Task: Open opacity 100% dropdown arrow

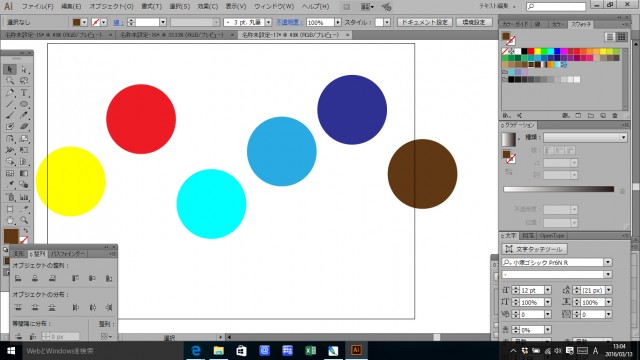Action: click(338, 22)
